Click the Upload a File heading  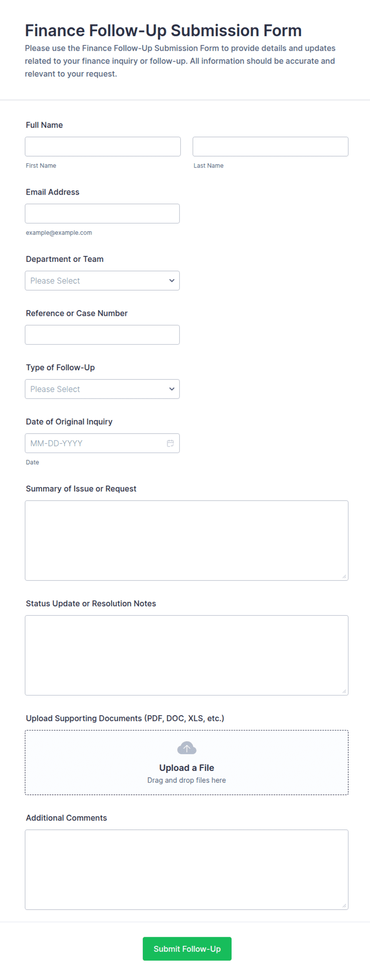point(187,768)
